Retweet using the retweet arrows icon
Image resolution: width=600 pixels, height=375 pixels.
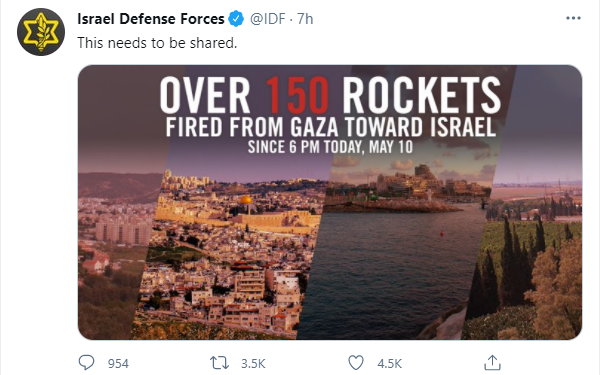tap(219, 362)
